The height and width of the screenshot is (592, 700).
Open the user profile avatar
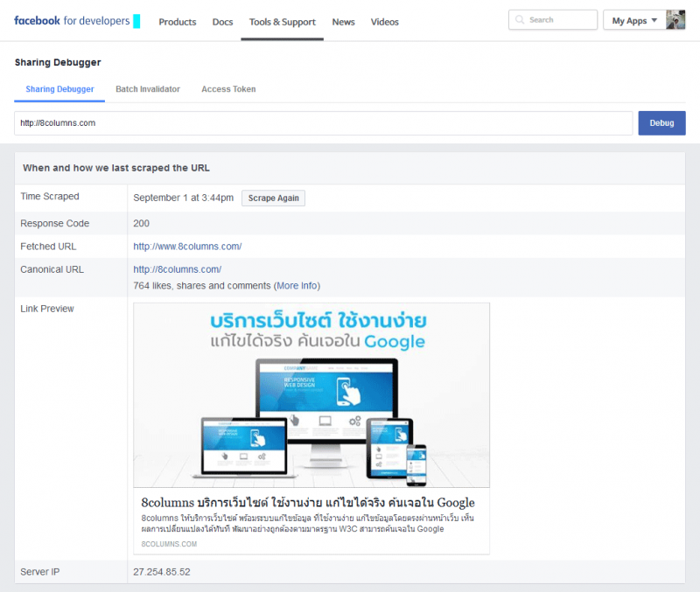click(675, 20)
